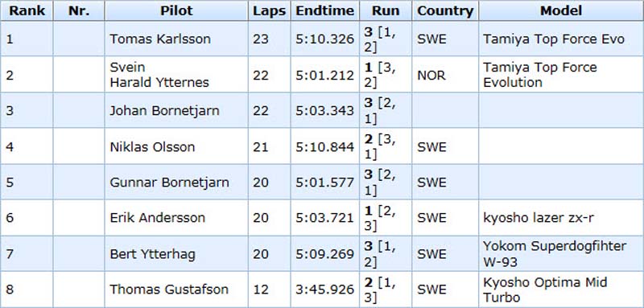Image resolution: width=644 pixels, height=308 pixels.
Task: Click the Run column header
Action: coord(386,10)
